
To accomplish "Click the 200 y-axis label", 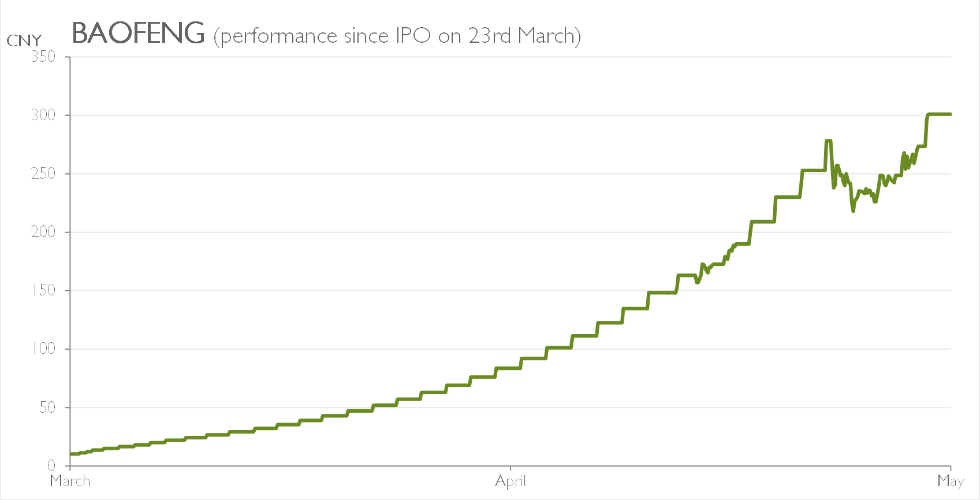I will pos(43,232).
